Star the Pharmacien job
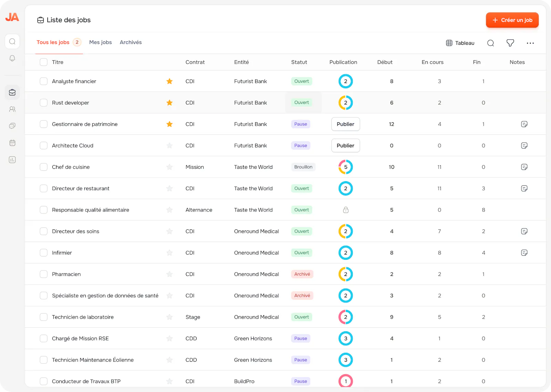This screenshot has width=551, height=392. (x=169, y=274)
